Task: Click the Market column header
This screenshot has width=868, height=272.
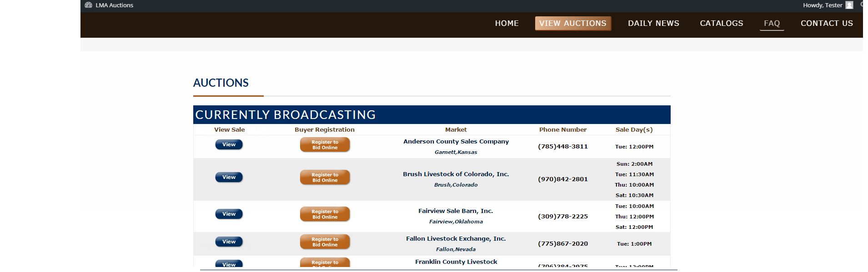Action: pyautogui.click(x=456, y=130)
